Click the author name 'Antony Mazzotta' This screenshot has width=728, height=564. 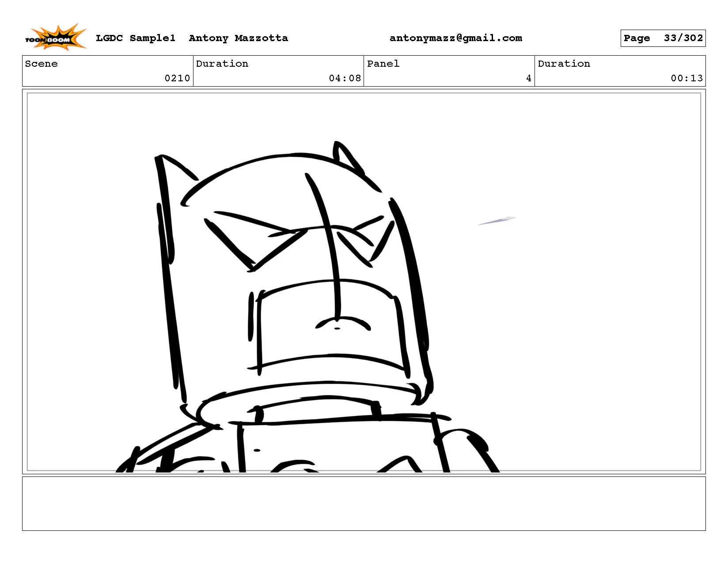(x=239, y=38)
